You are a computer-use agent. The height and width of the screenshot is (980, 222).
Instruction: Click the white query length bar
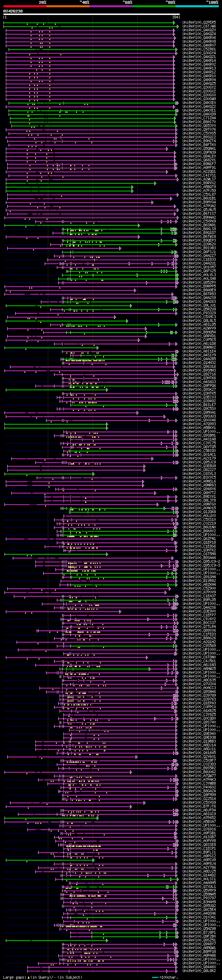92,15
